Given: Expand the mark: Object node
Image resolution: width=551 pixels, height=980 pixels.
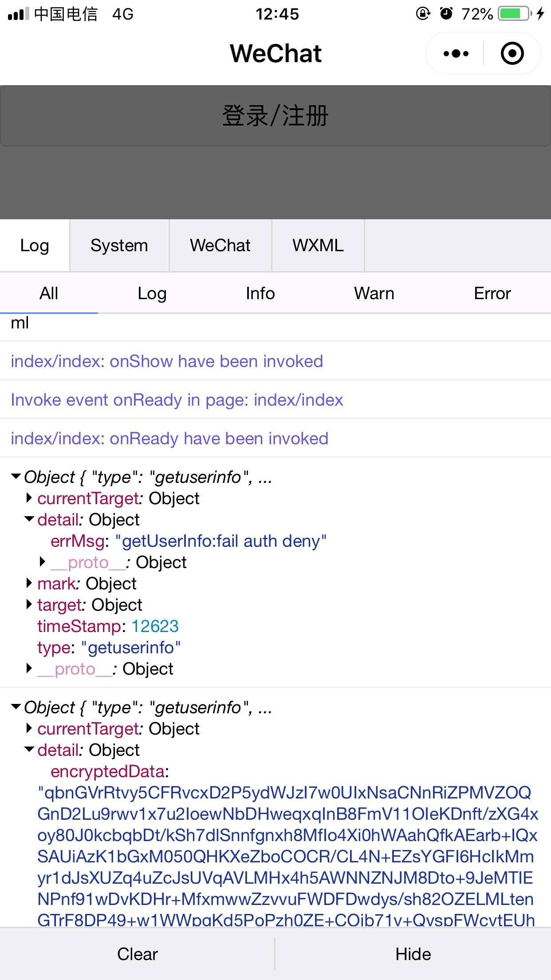Looking at the screenshot, I should pyautogui.click(x=29, y=583).
